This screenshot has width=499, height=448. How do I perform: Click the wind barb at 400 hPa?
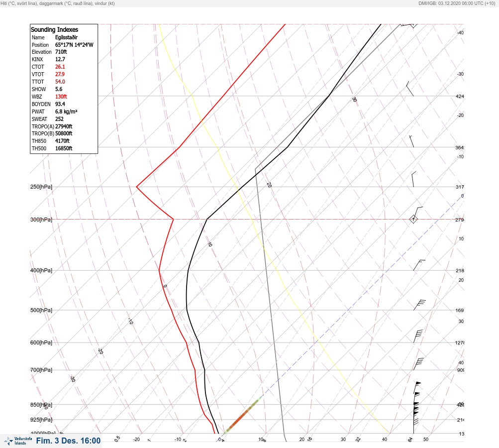pyautogui.click(x=419, y=265)
